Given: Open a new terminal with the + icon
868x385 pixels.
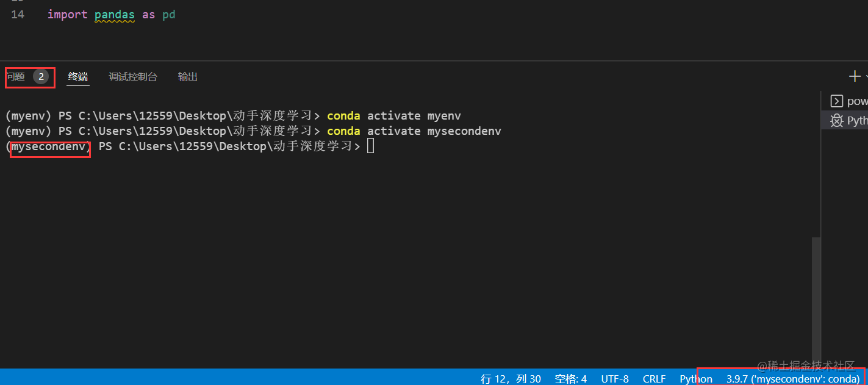Looking at the screenshot, I should click(854, 76).
